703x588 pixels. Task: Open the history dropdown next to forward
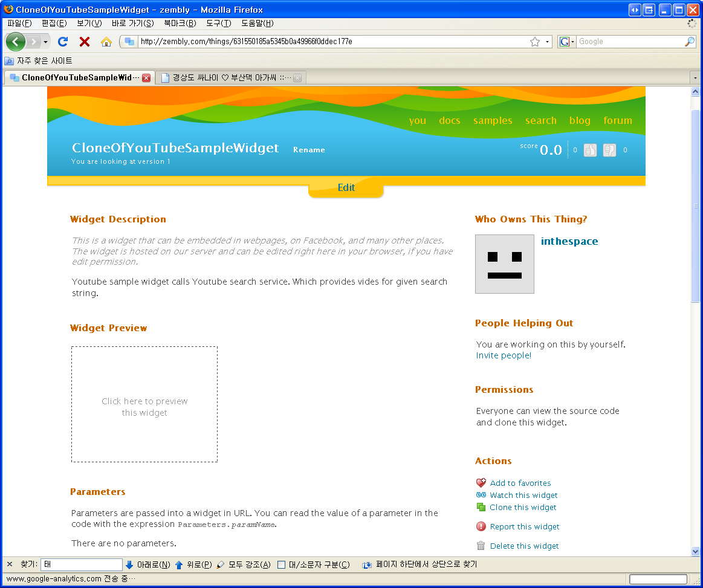tap(45, 42)
